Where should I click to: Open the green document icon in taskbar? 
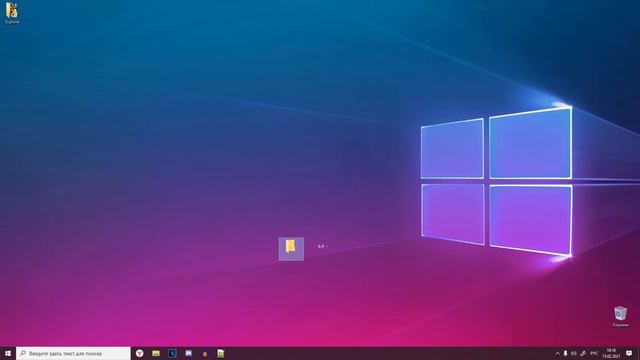[221, 353]
